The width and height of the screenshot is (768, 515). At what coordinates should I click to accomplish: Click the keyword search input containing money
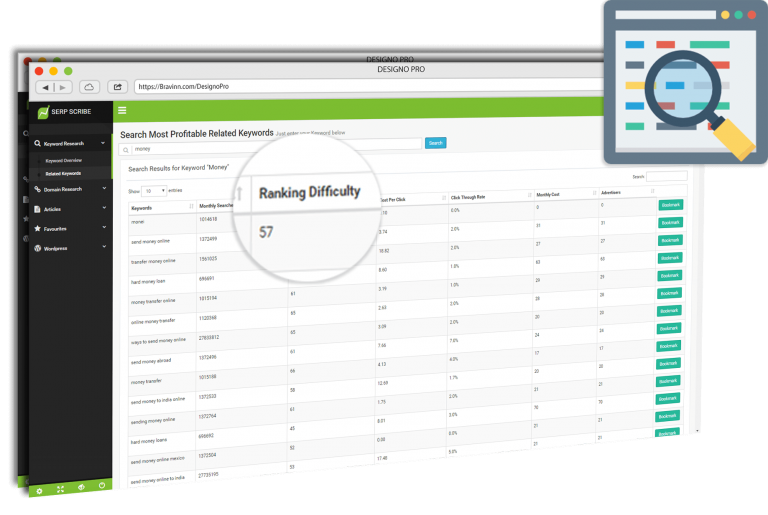click(x=270, y=148)
